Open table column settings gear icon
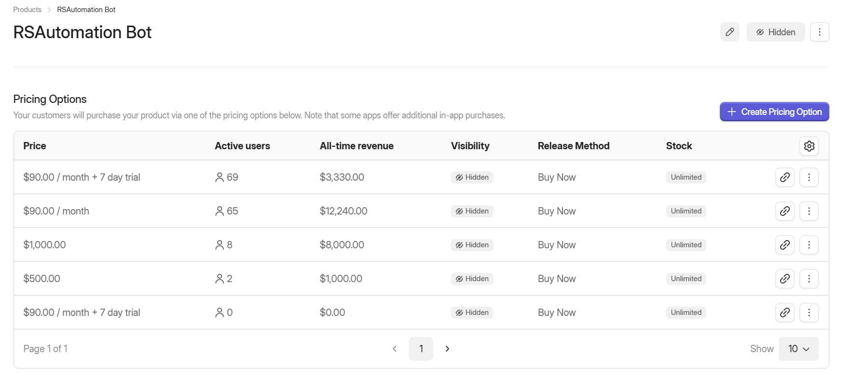Image resolution: width=868 pixels, height=384 pixels. 809,146
